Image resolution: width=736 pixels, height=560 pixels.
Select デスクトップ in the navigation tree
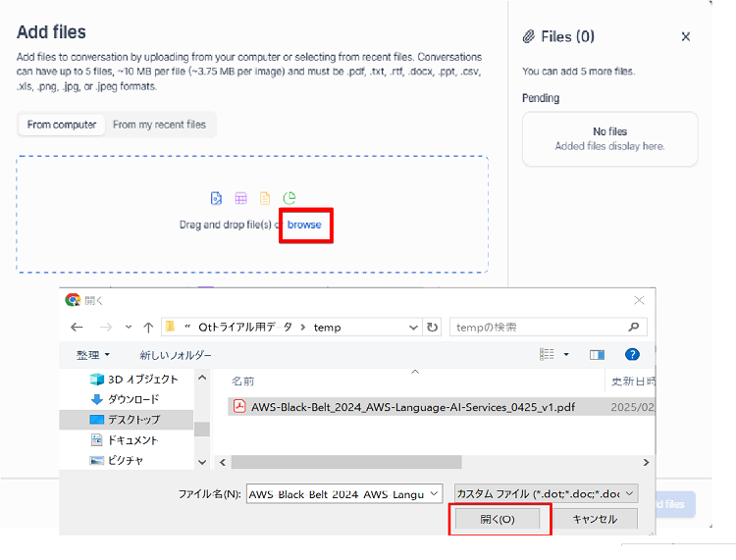click(126, 420)
